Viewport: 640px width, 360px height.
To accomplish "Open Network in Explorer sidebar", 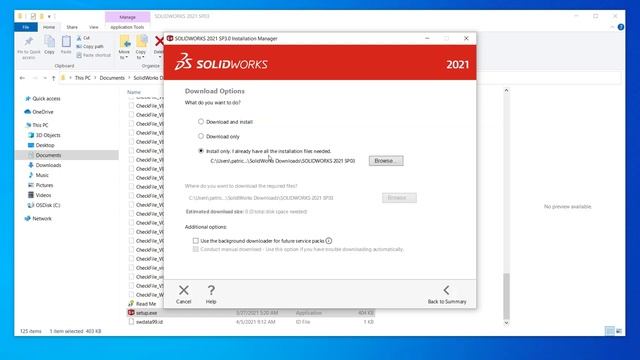I will (x=42, y=219).
